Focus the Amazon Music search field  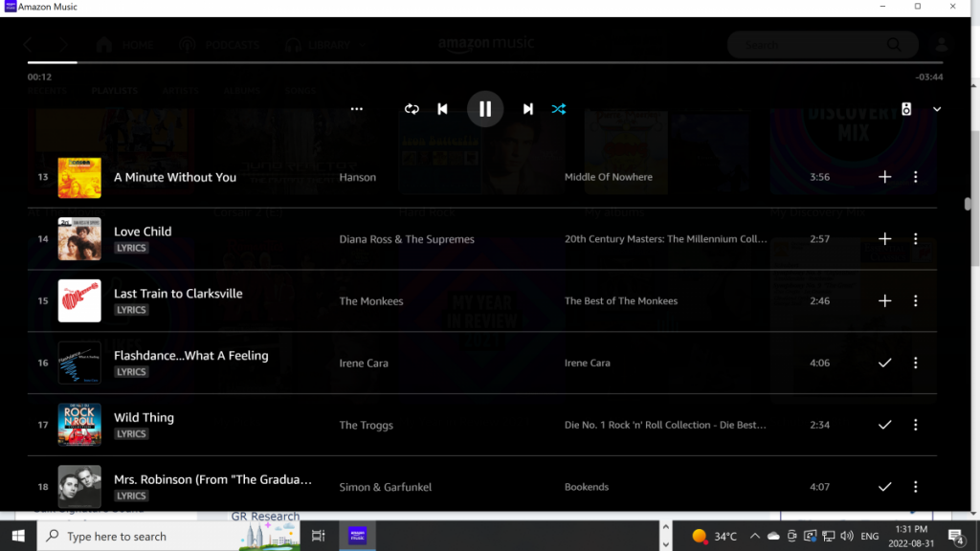tap(822, 45)
